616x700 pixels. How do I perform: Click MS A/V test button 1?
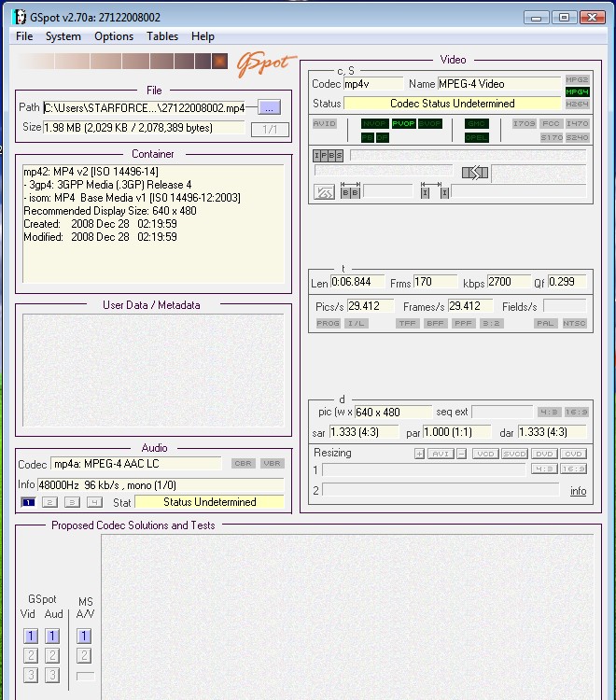84,636
